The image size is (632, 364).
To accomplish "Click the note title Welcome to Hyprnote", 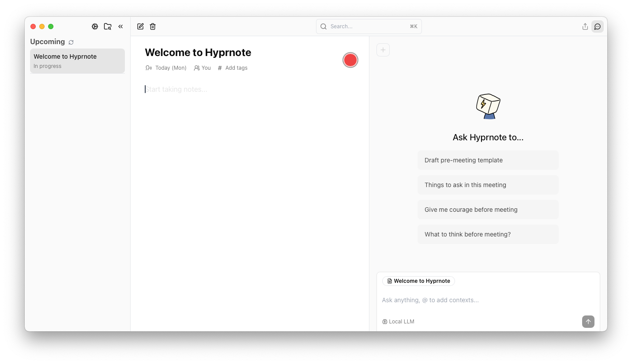I will click(x=198, y=52).
